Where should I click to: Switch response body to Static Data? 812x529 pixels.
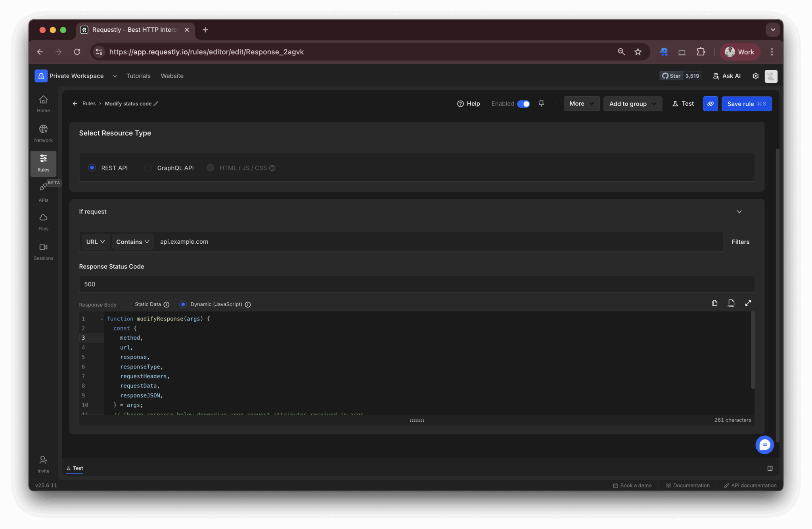[x=127, y=304]
